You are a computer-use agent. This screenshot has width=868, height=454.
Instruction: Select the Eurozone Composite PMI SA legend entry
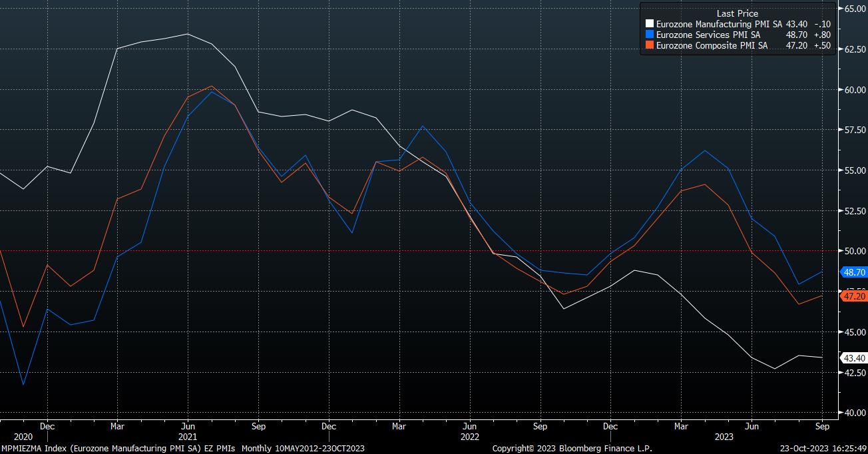[x=712, y=45]
